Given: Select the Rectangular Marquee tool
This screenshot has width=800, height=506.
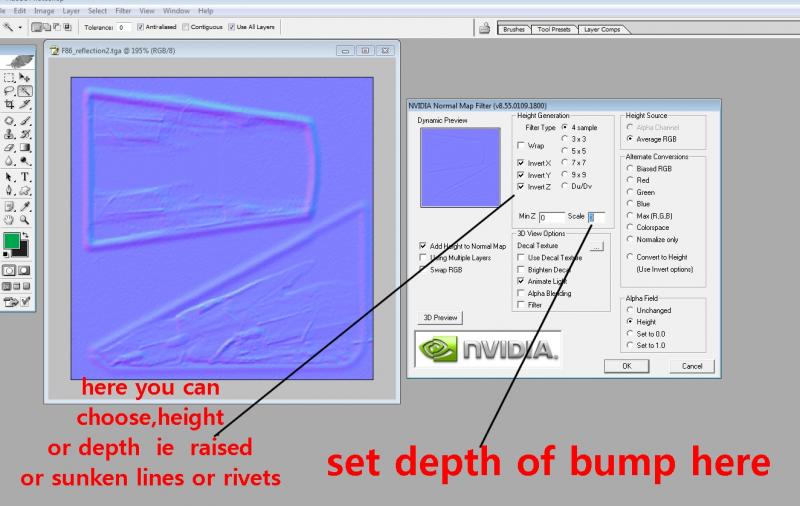Looking at the screenshot, I should (x=9, y=78).
